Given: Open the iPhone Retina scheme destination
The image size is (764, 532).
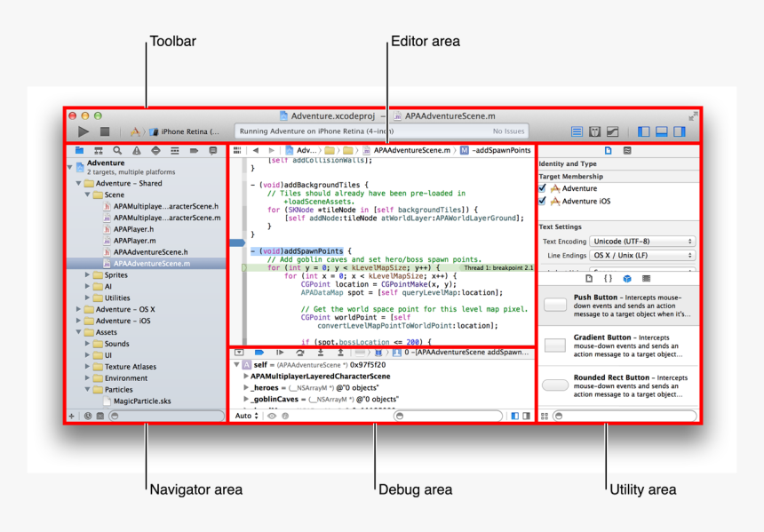Looking at the screenshot, I should [185, 131].
